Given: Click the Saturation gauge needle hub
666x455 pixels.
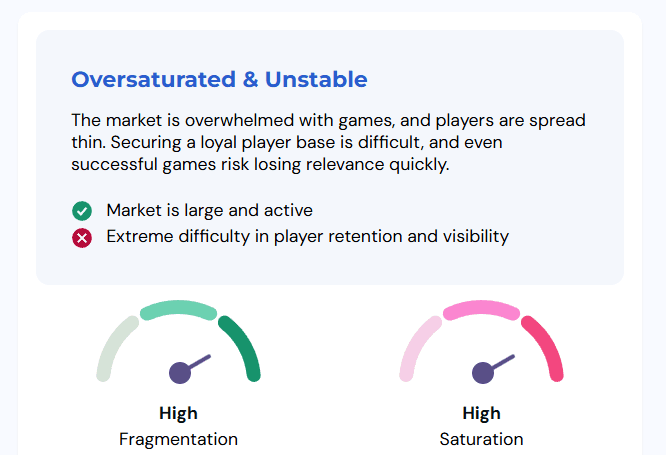Looking at the screenshot, I should pyautogui.click(x=483, y=373).
